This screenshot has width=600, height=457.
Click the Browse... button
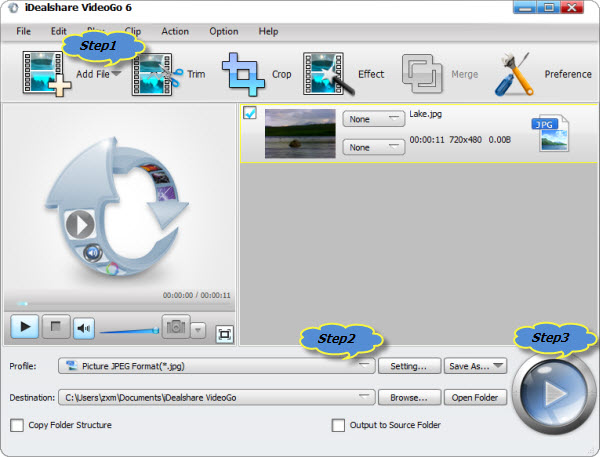(409, 397)
